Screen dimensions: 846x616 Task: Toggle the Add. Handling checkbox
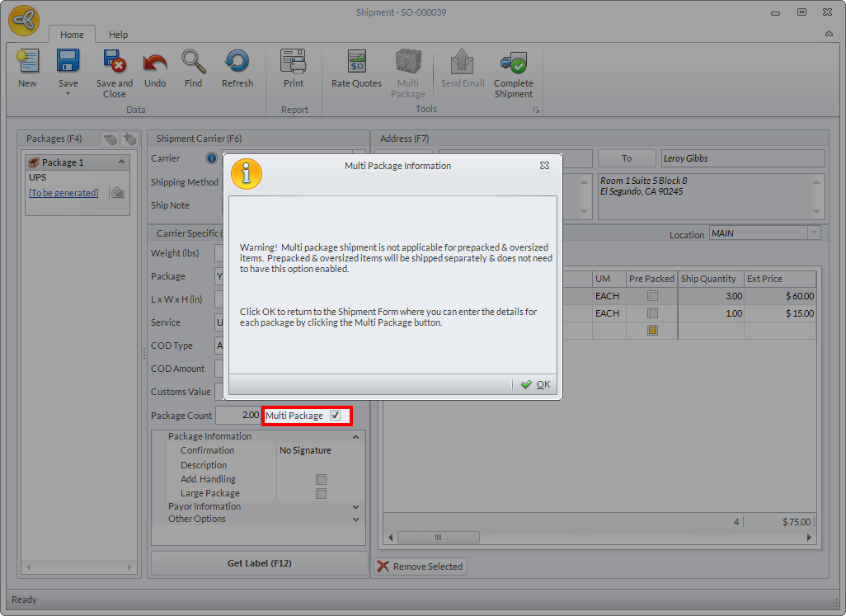point(322,479)
